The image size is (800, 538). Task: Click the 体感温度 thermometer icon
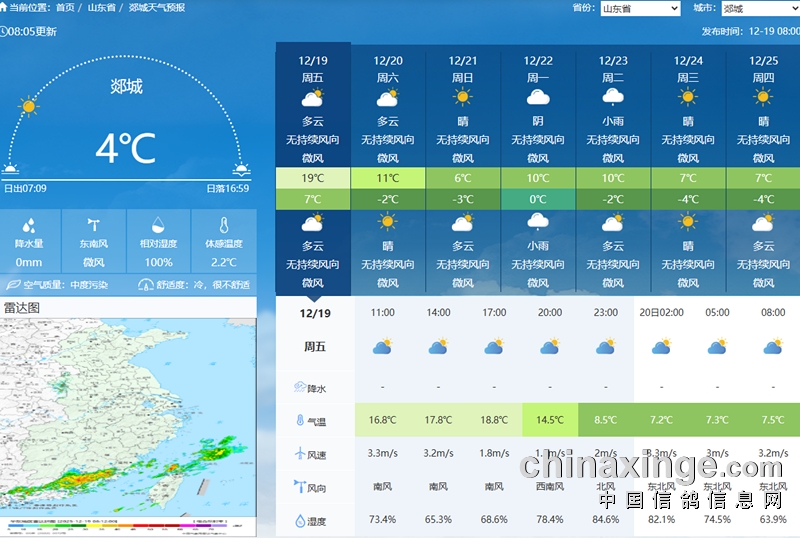tap(224, 226)
